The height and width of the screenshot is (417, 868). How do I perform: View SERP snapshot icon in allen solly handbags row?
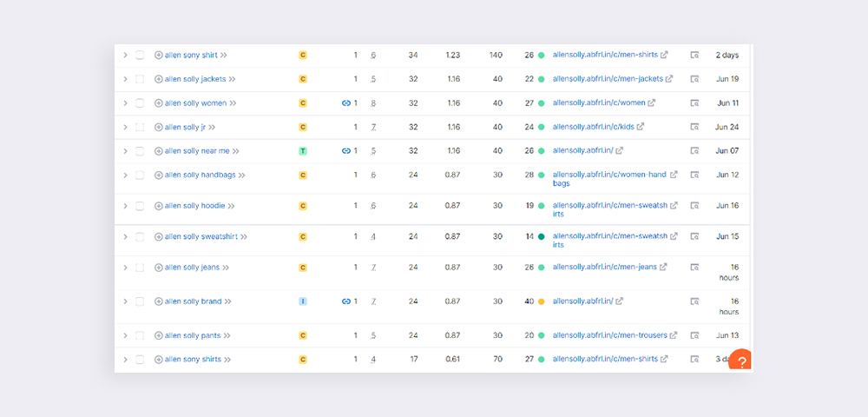(x=694, y=175)
